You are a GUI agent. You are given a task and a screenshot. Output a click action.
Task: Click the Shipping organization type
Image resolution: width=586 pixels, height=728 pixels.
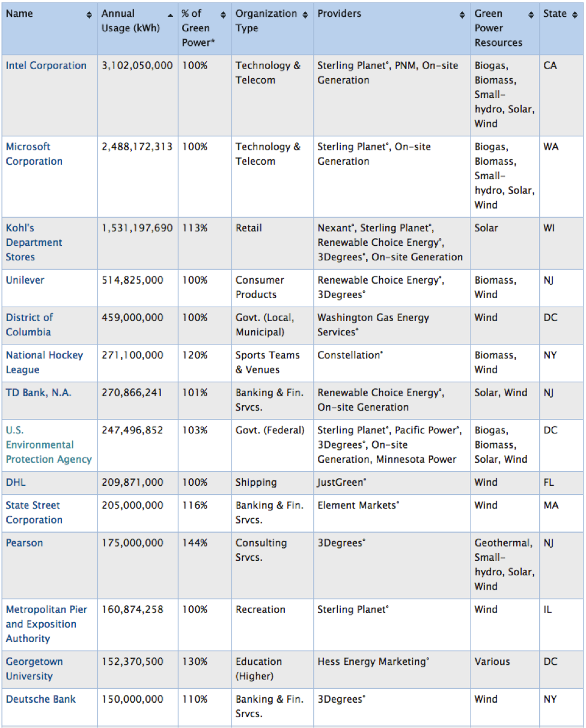point(256,482)
